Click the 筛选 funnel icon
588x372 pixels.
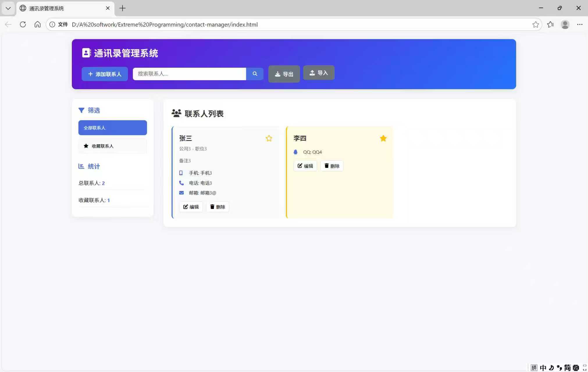tap(81, 110)
